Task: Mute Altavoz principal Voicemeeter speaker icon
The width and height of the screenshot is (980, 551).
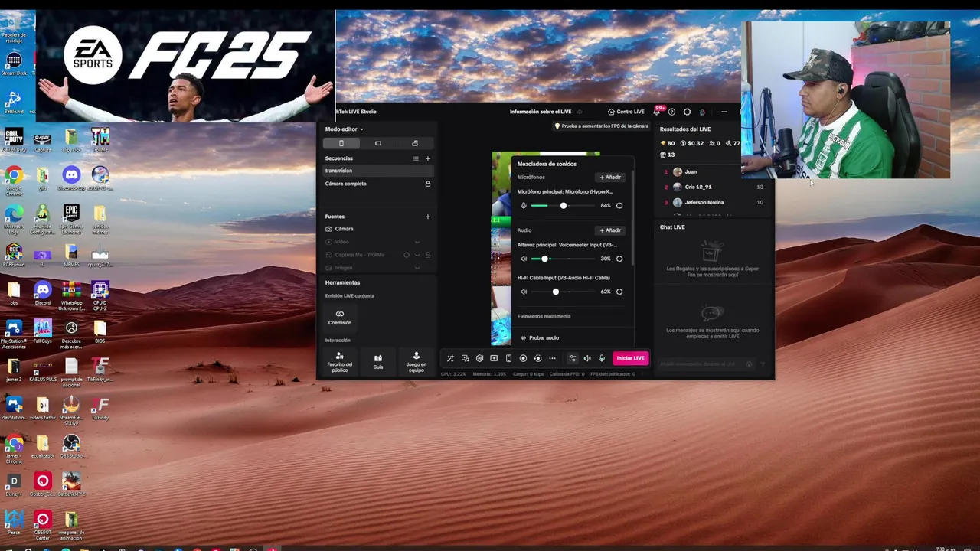Action: pyautogui.click(x=524, y=259)
